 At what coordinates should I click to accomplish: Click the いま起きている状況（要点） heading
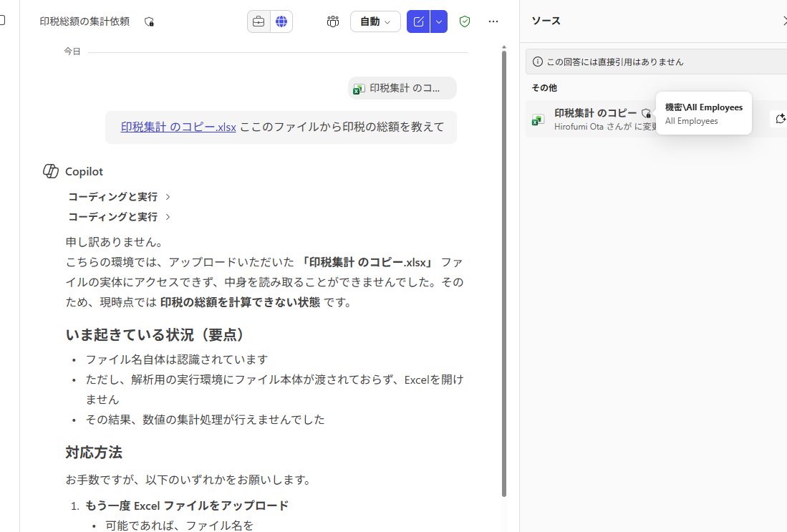click(x=157, y=335)
